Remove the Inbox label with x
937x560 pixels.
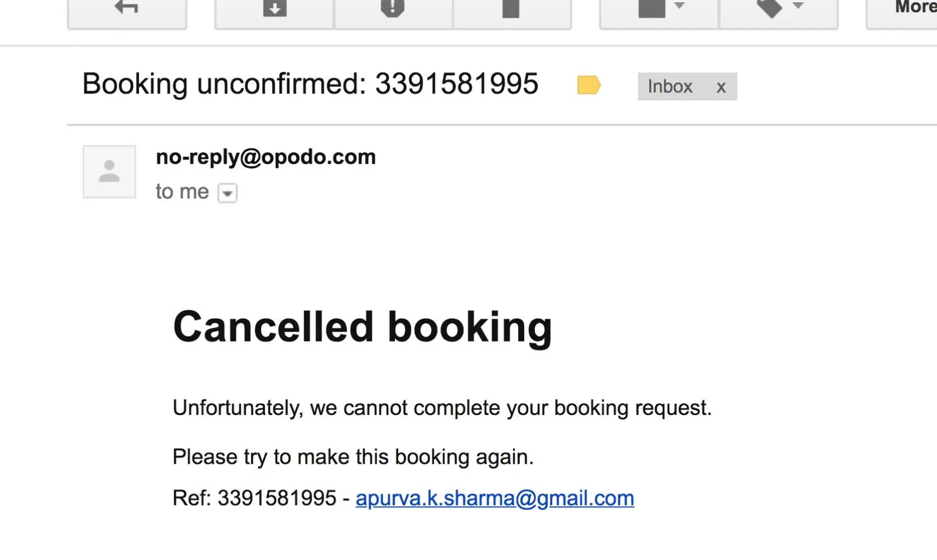pos(721,87)
